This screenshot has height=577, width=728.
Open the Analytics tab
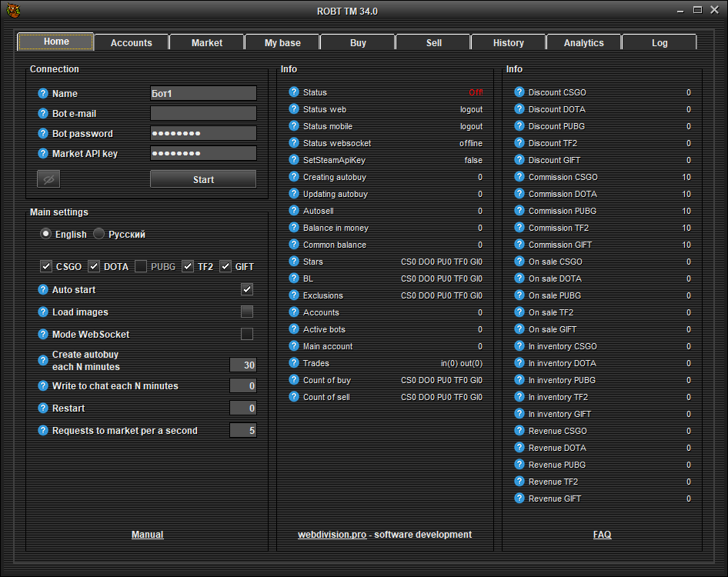583,43
